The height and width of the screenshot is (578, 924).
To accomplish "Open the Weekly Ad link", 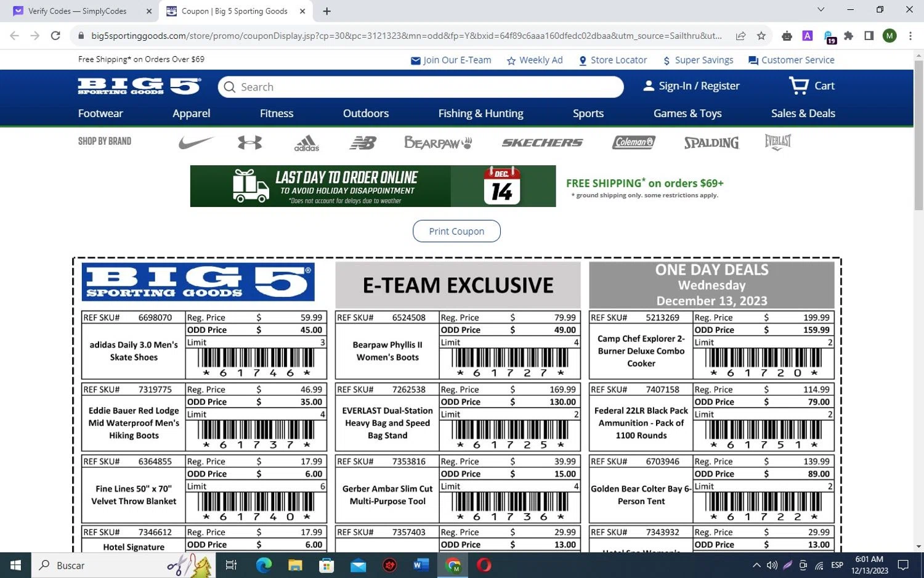I will (535, 60).
